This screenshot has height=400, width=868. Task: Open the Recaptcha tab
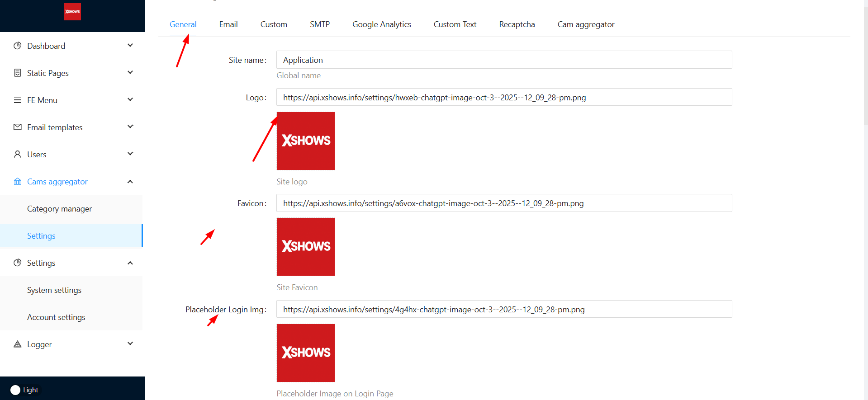(x=517, y=24)
